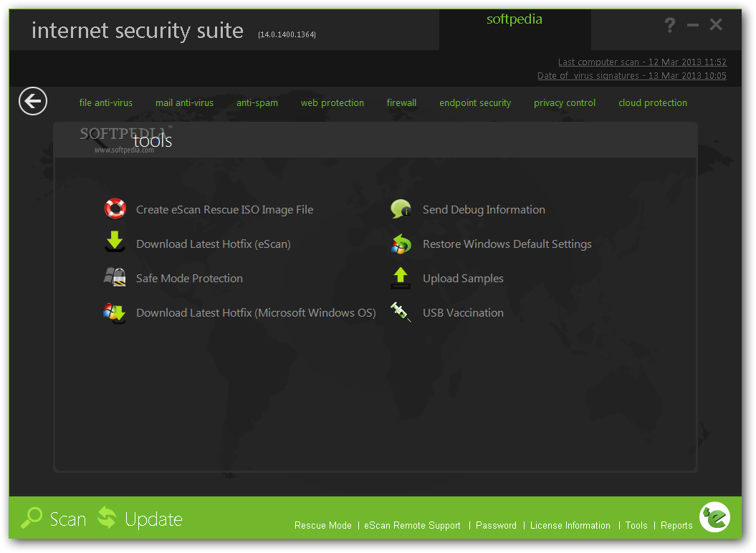Open Safe Mode Protection text link
Screen dimensions: 756x553
[x=189, y=278]
